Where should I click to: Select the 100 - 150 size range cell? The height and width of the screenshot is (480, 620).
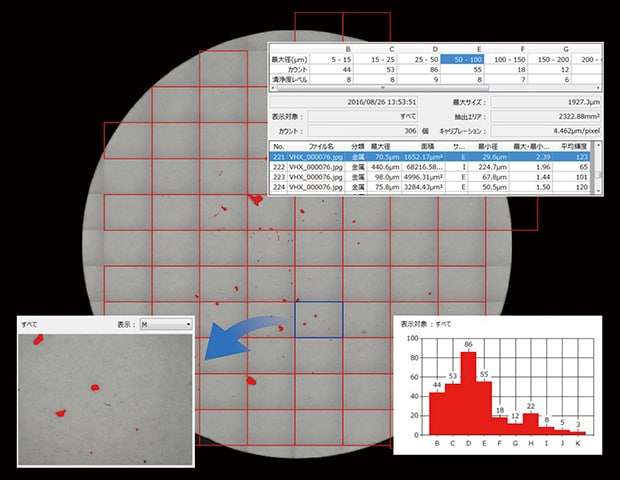click(x=506, y=60)
